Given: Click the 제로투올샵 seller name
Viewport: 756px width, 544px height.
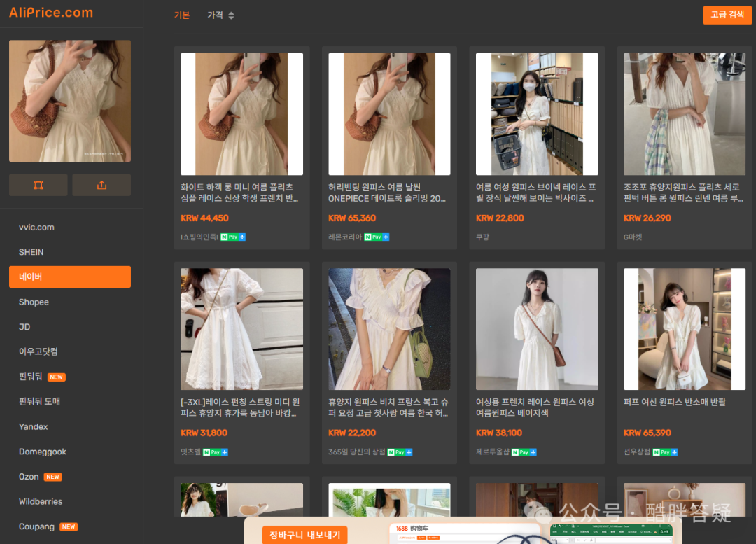Looking at the screenshot, I should (x=493, y=452).
